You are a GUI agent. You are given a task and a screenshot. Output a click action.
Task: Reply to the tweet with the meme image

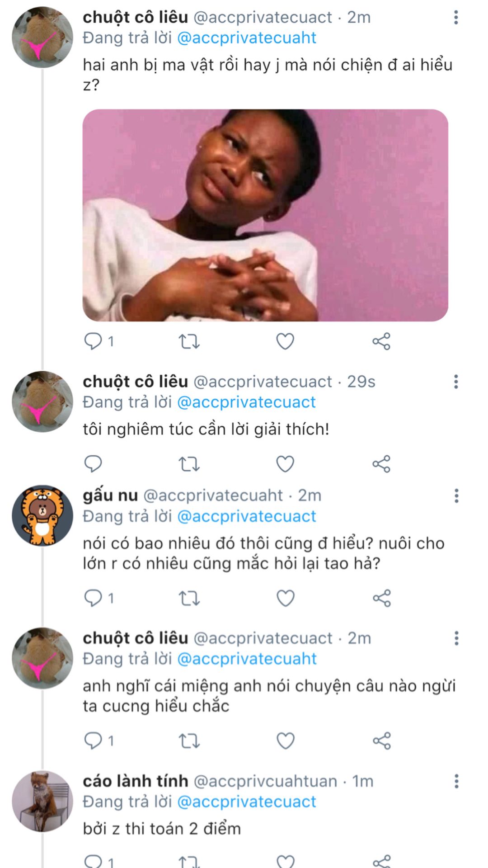click(x=94, y=341)
